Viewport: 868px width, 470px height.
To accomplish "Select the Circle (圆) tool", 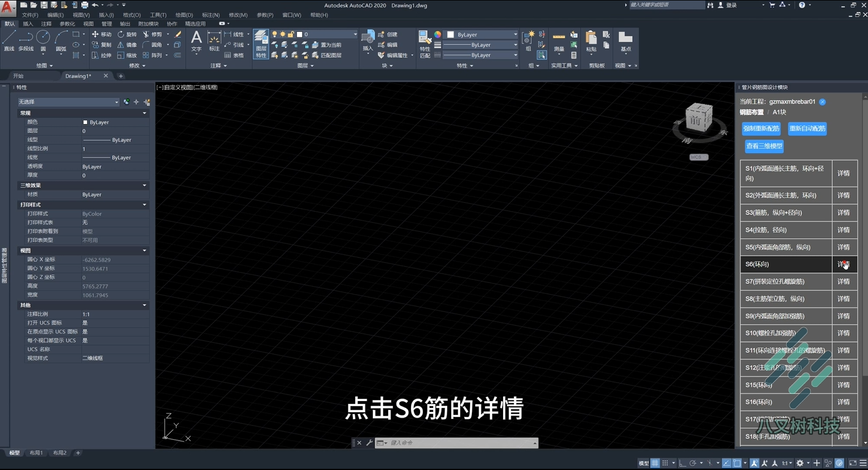I will click(x=43, y=41).
